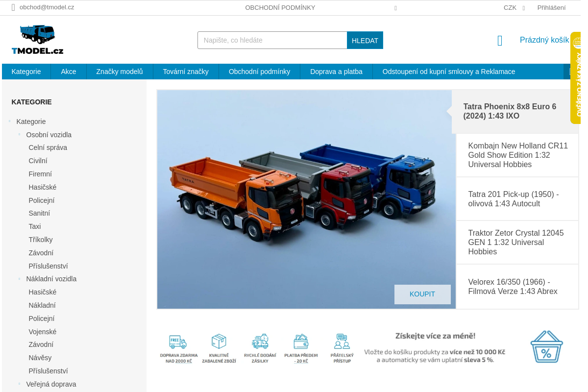Click the Získejte více za méně banner text
This screenshot has height=392, width=588.
point(435,336)
